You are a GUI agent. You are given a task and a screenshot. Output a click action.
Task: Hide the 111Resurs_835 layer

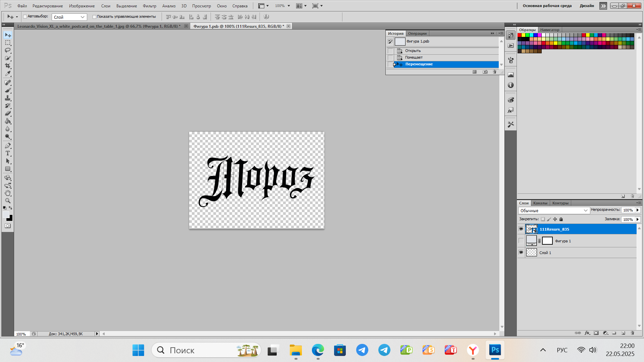pyautogui.click(x=521, y=229)
